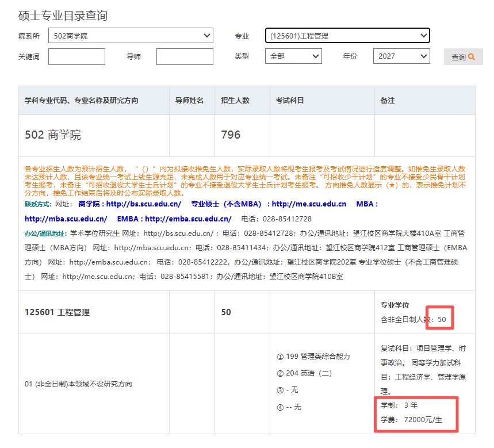Focus the 关键词 keyword input field
The height and width of the screenshot is (448, 494).
76,57
